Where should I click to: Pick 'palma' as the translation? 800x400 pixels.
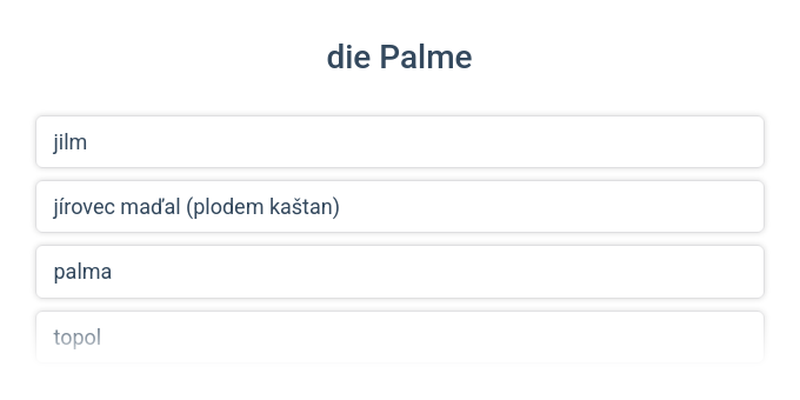(x=400, y=272)
